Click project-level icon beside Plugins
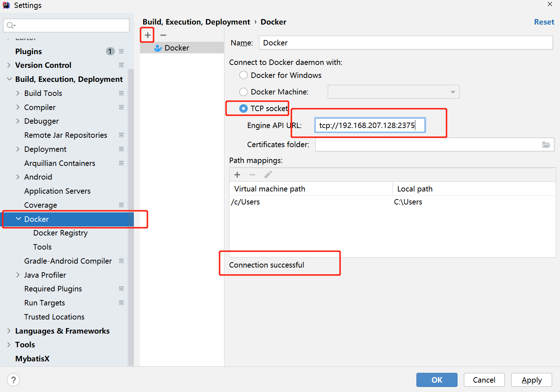 (x=122, y=51)
